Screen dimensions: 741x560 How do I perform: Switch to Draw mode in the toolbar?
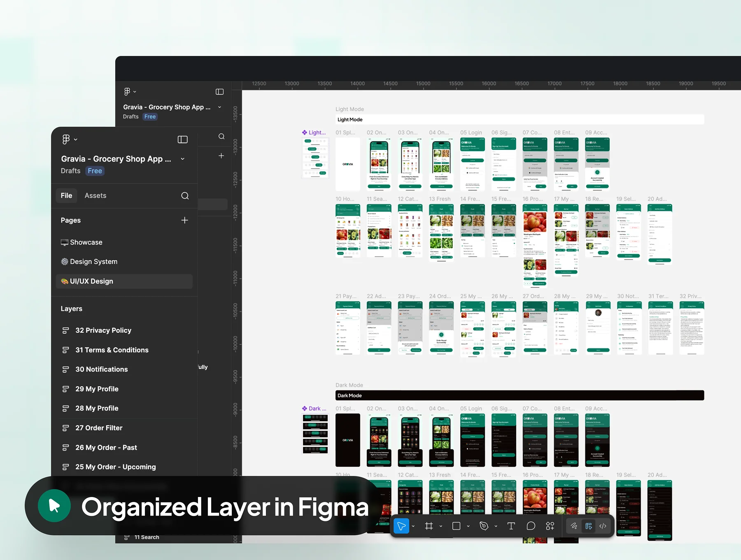click(573, 526)
